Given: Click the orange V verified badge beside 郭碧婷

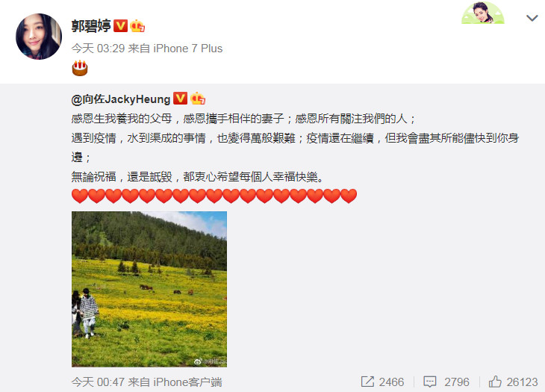Looking at the screenshot, I should [x=121, y=25].
